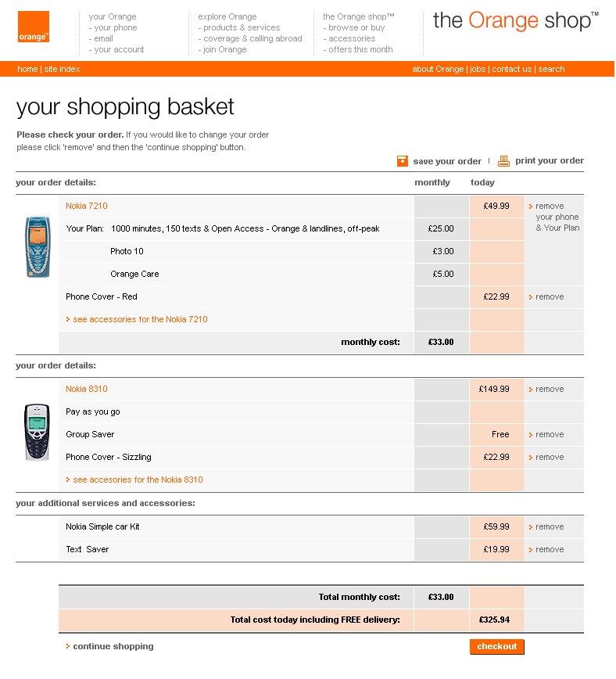This screenshot has height=679, width=616.
Task: Remove the Text Saver item
Action: point(549,550)
